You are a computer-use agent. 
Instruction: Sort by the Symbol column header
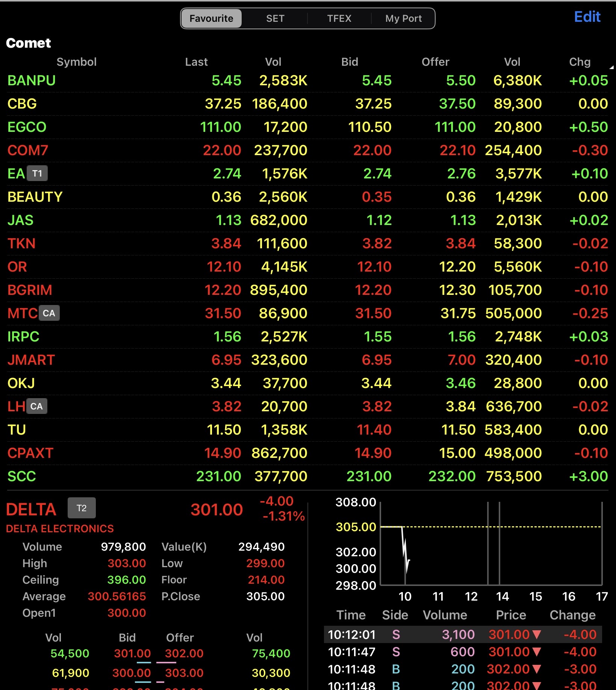coord(77,62)
